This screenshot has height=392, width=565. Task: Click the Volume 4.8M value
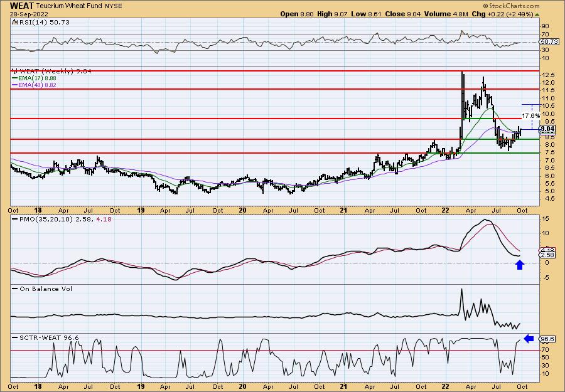coord(446,14)
